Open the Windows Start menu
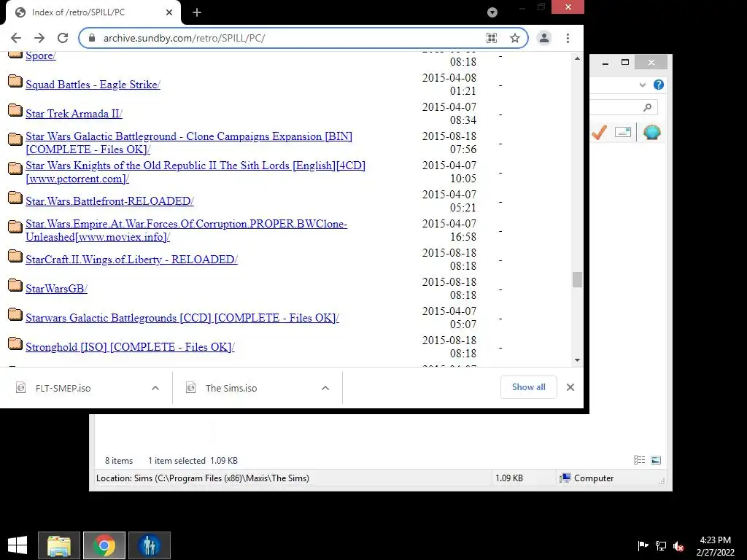This screenshot has width=747, height=560. coord(18,545)
